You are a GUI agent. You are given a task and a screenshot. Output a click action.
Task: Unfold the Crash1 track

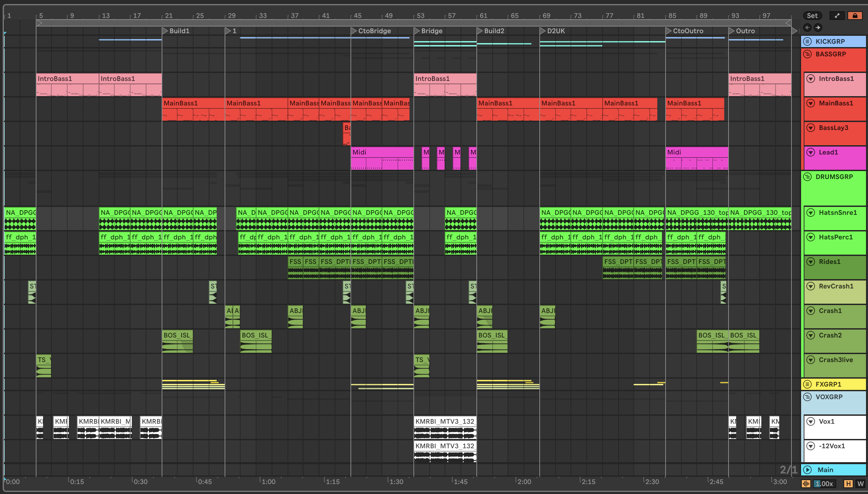[811, 311]
